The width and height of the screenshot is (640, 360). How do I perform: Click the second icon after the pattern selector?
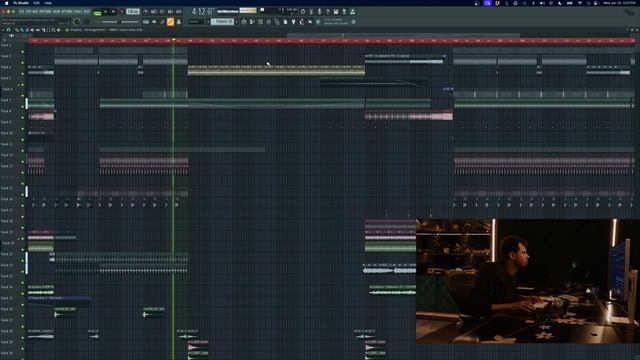click(252, 22)
